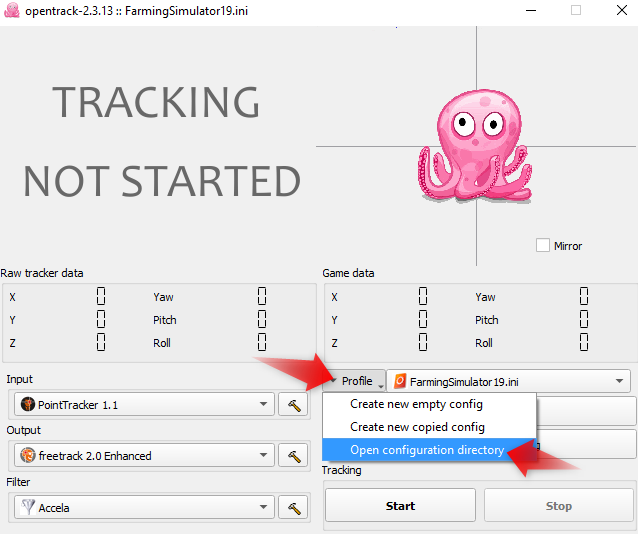The width and height of the screenshot is (638, 534).
Task: Click the Game data Z value
Action: coord(423,342)
